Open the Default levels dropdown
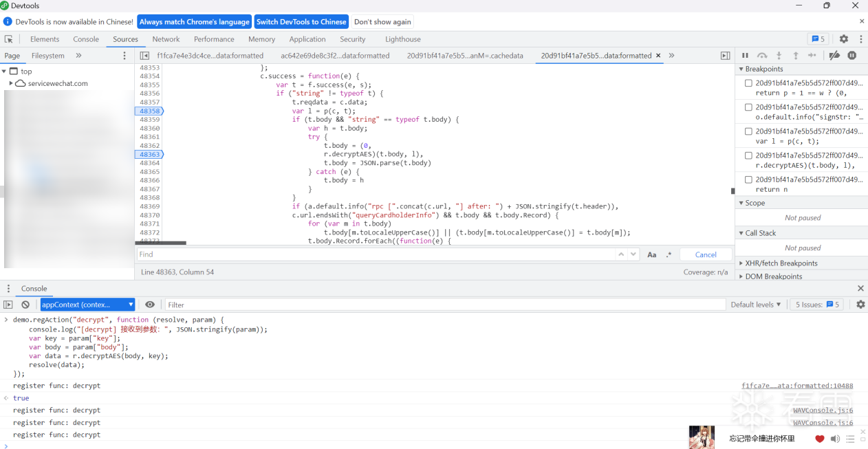868x449 pixels. [x=756, y=305]
